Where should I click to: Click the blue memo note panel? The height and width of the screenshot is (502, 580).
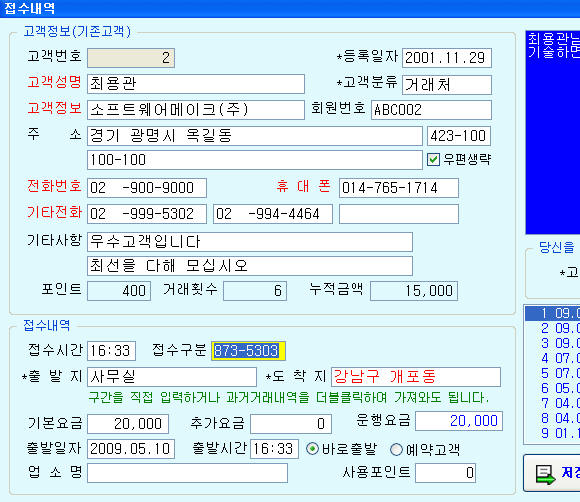553,132
